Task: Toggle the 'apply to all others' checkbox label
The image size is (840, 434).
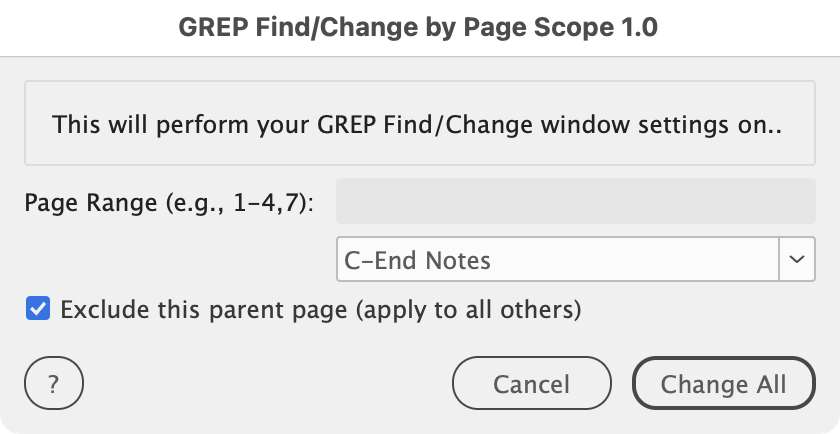Action: tap(320, 310)
